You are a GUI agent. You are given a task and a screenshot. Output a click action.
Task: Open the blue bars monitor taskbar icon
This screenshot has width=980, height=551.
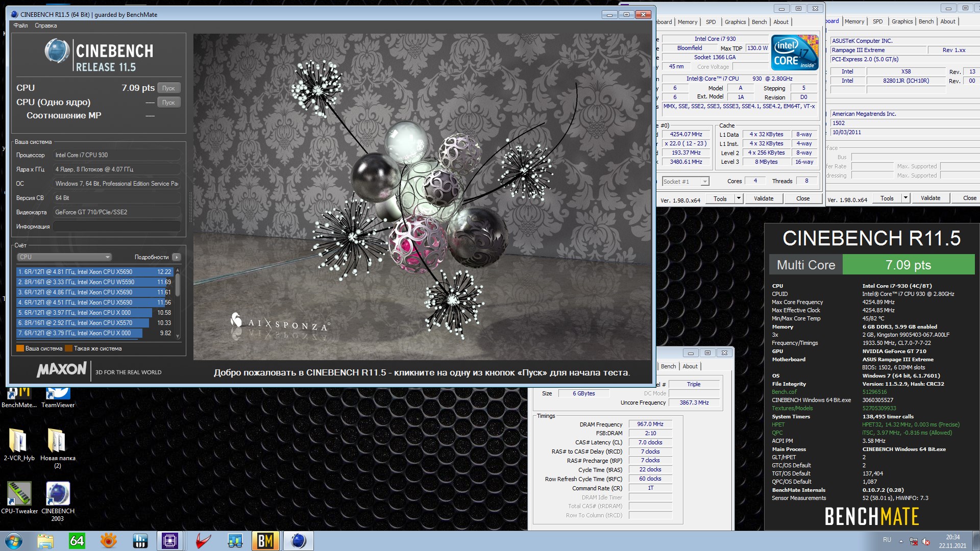(140, 541)
